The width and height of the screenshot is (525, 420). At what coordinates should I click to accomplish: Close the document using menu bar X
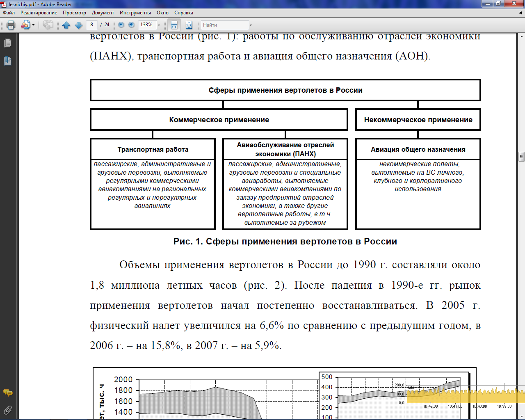521,13
